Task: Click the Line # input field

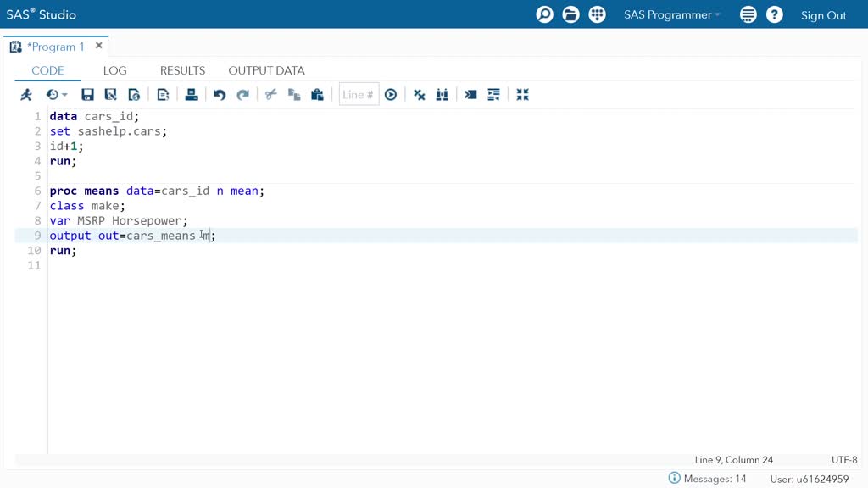Action: click(359, 95)
